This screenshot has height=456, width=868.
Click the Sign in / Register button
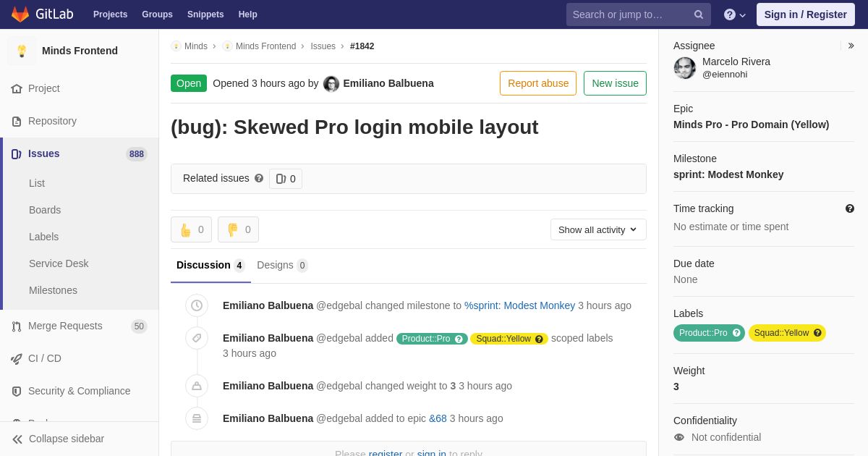pos(805,14)
